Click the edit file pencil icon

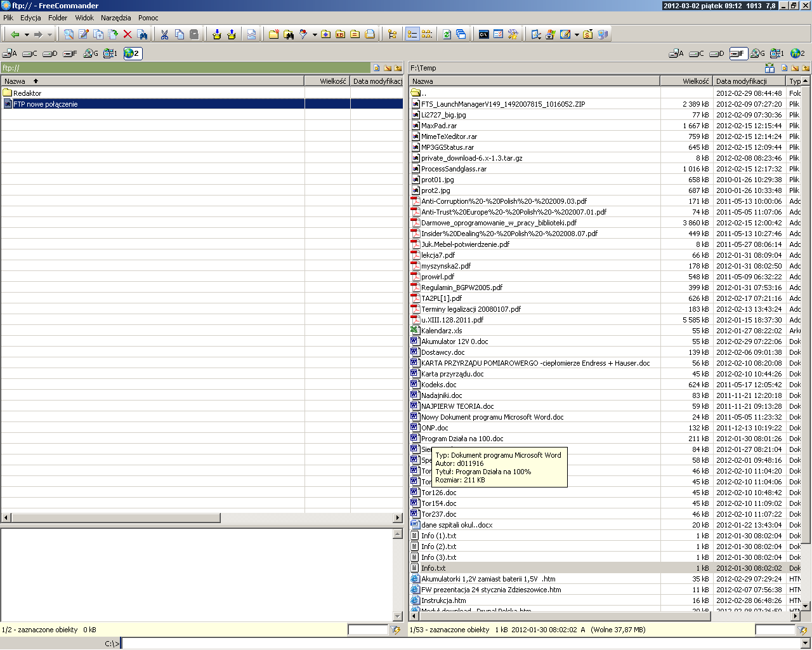[x=83, y=34]
